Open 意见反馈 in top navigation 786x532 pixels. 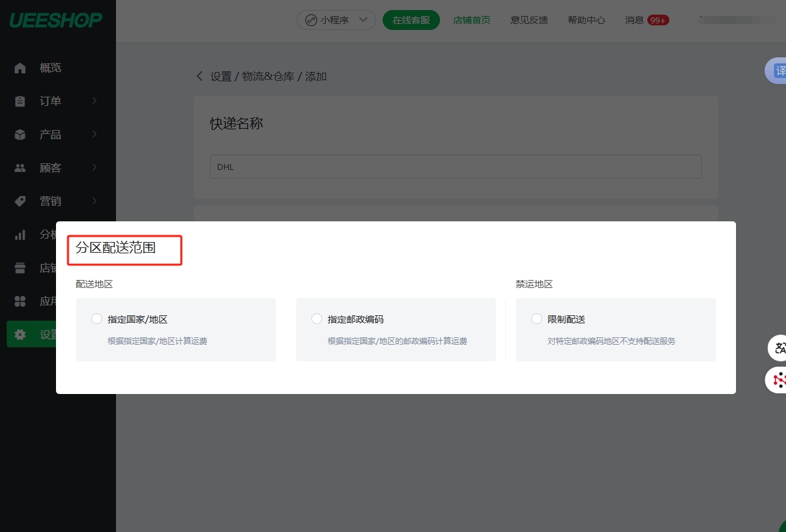tap(529, 20)
